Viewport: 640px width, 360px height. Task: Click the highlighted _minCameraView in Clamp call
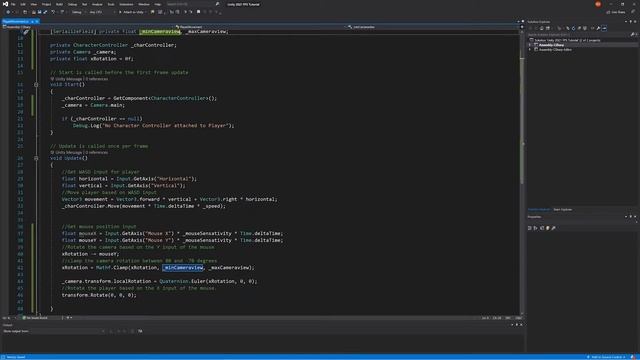point(183,268)
